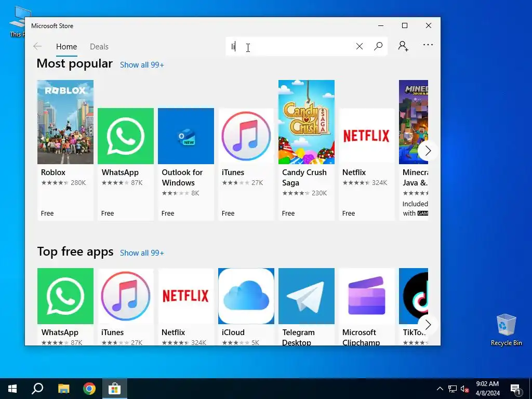Show hidden tray icons chevron
The height and width of the screenshot is (399, 532).
click(440, 389)
